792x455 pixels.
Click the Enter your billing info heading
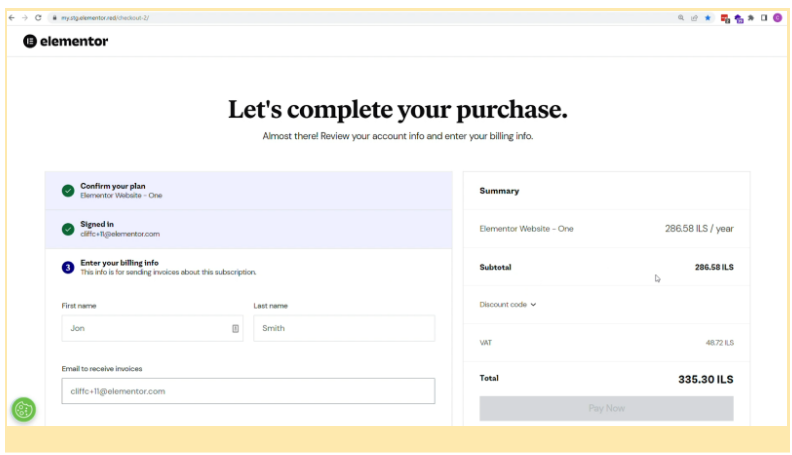[x=120, y=263]
